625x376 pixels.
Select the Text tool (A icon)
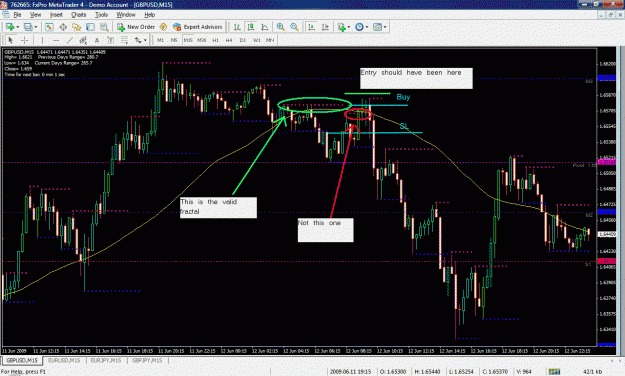click(x=97, y=40)
